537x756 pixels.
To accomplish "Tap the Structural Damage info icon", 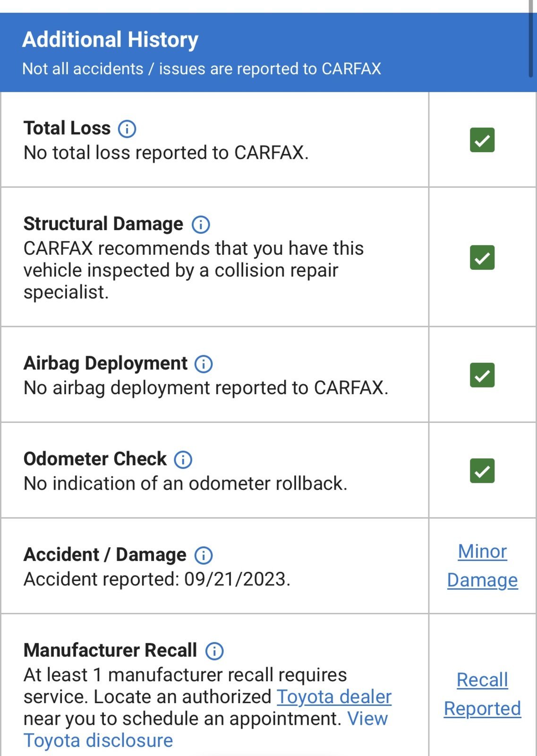I will point(201,224).
